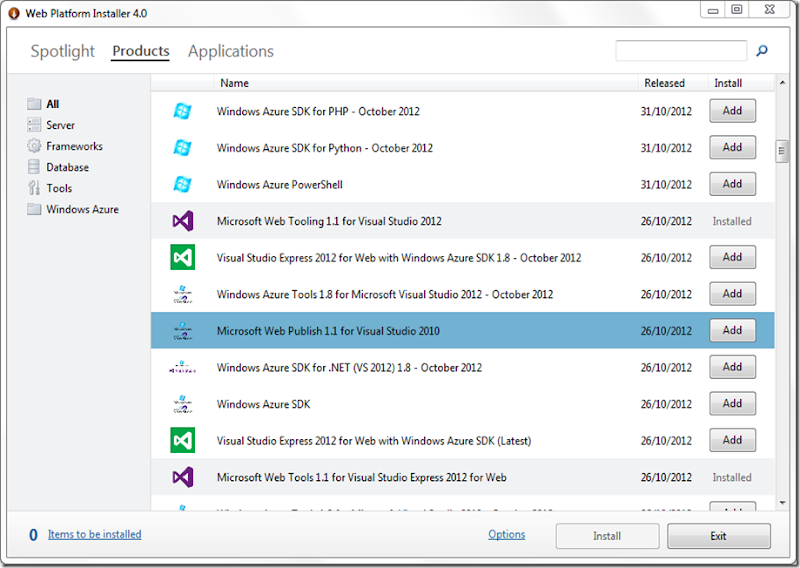Image resolution: width=800 pixels, height=568 pixels.
Task: Sort by the Released column header
Action: (672, 83)
